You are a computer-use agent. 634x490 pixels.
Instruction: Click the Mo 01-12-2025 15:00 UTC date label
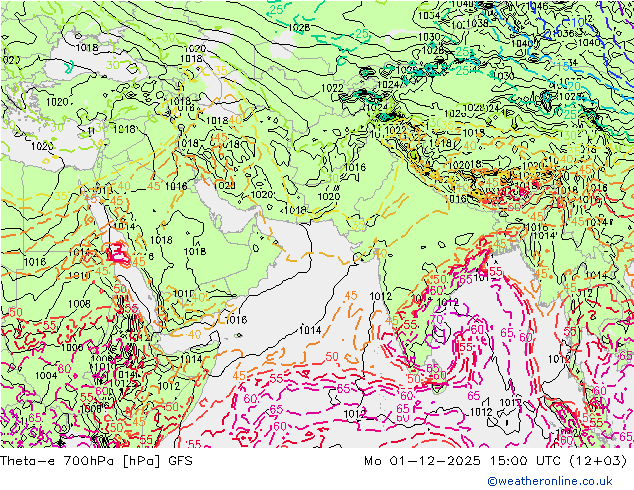coord(496,461)
